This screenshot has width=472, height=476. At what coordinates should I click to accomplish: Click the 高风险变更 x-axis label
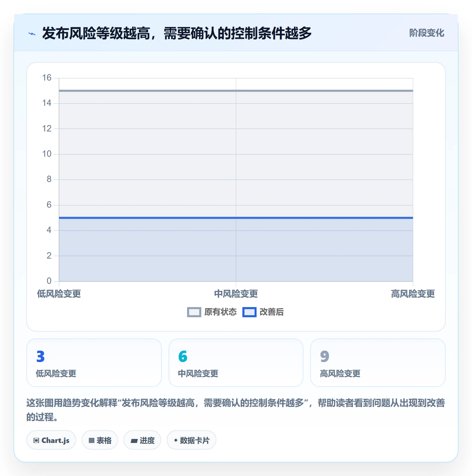pyautogui.click(x=413, y=294)
